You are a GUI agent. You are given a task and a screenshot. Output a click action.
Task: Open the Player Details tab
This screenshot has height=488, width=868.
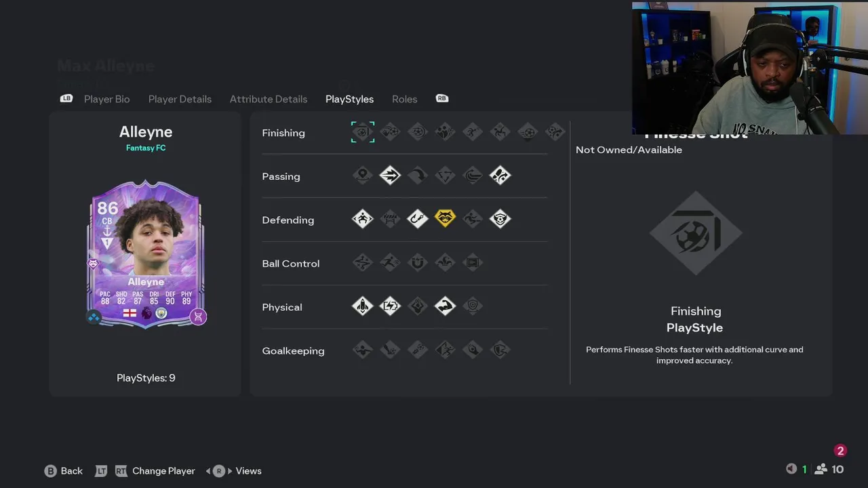click(x=180, y=99)
